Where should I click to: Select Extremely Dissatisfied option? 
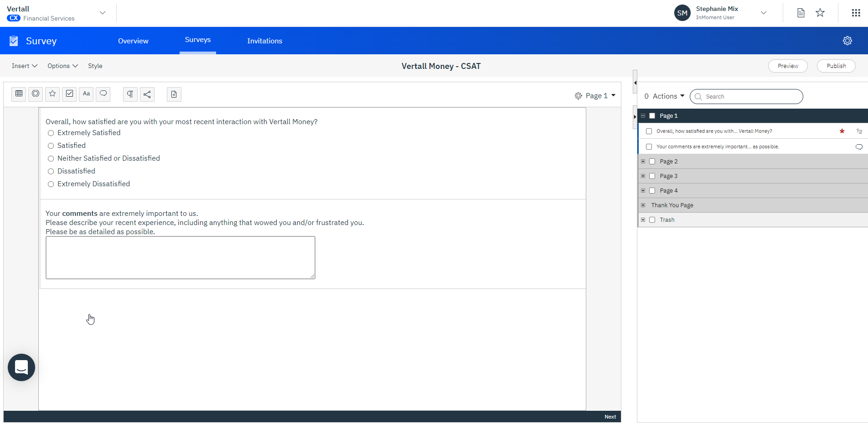click(x=51, y=184)
